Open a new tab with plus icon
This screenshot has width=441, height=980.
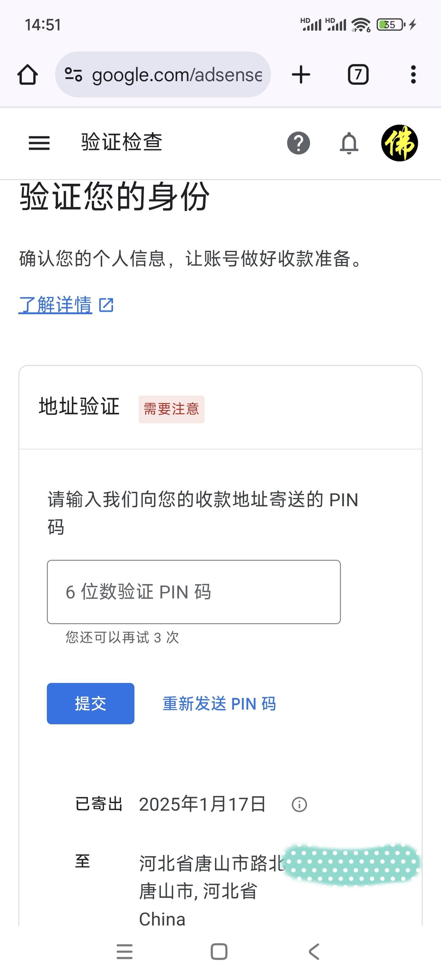301,74
